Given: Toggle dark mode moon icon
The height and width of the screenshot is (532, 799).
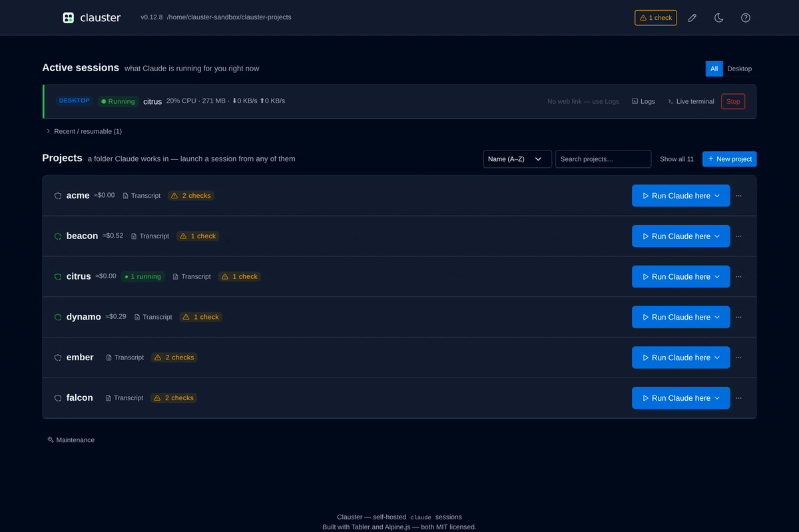Looking at the screenshot, I should point(719,18).
